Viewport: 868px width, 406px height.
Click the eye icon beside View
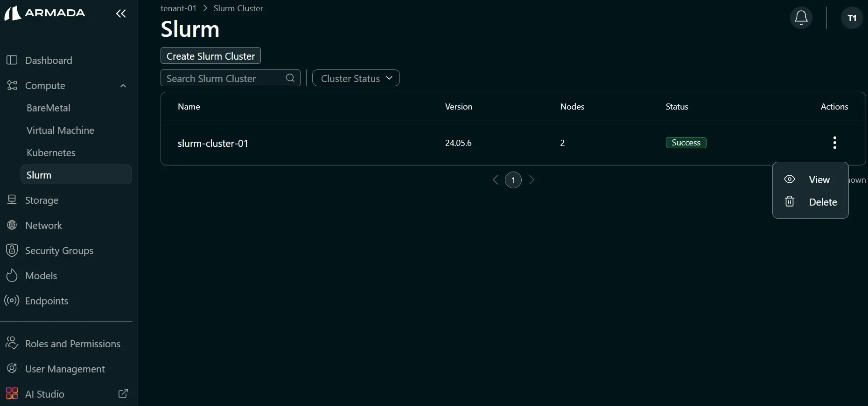790,179
